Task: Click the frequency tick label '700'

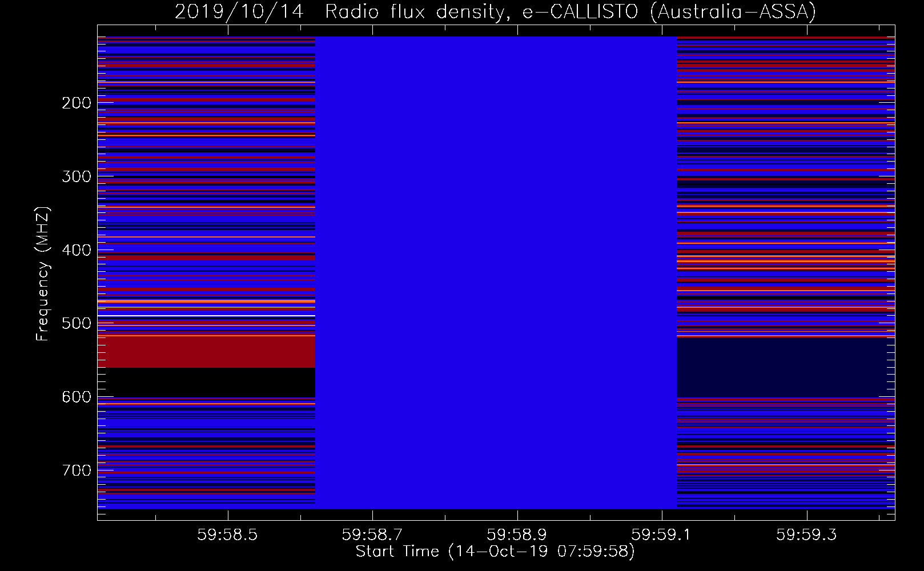Action: click(77, 471)
